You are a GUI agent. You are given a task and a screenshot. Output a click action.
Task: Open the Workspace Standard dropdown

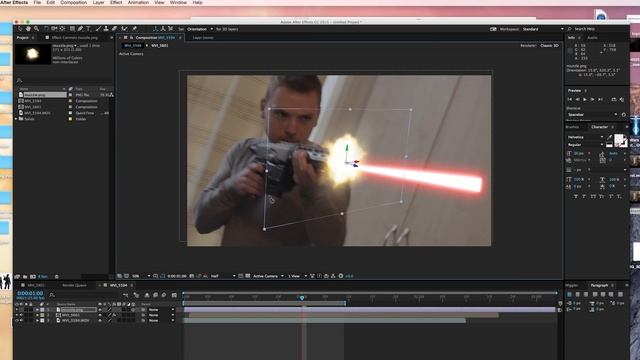543,29
